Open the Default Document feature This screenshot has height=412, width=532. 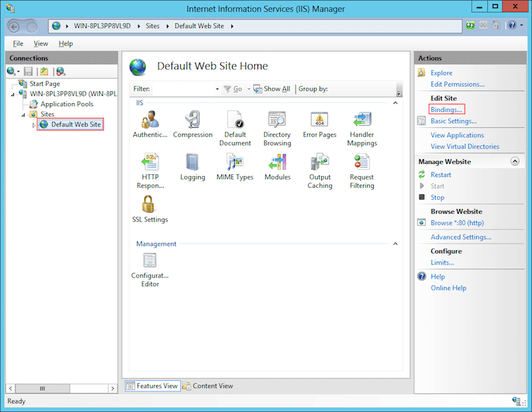235,128
